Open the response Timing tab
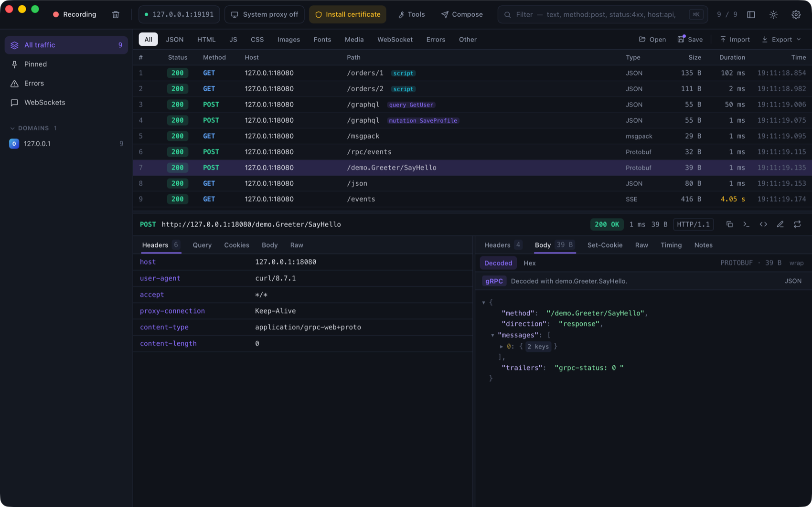The image size is (812, 507). [671, 245]
